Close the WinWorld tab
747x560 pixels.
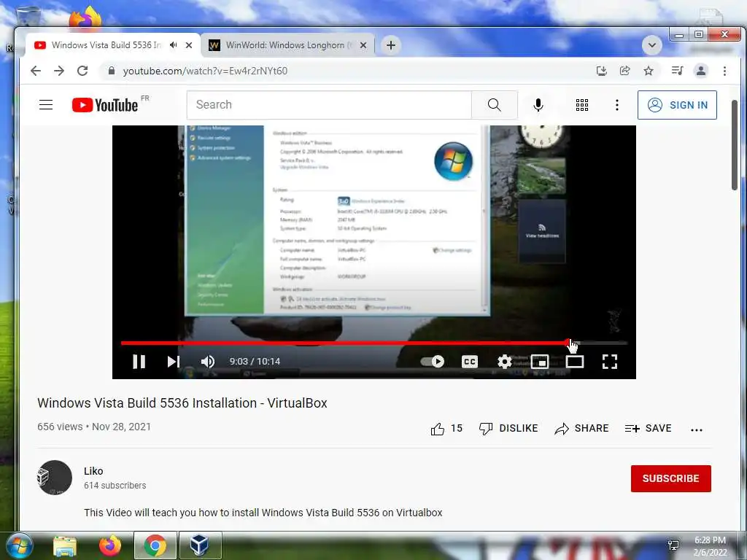(x=363, y=45)
